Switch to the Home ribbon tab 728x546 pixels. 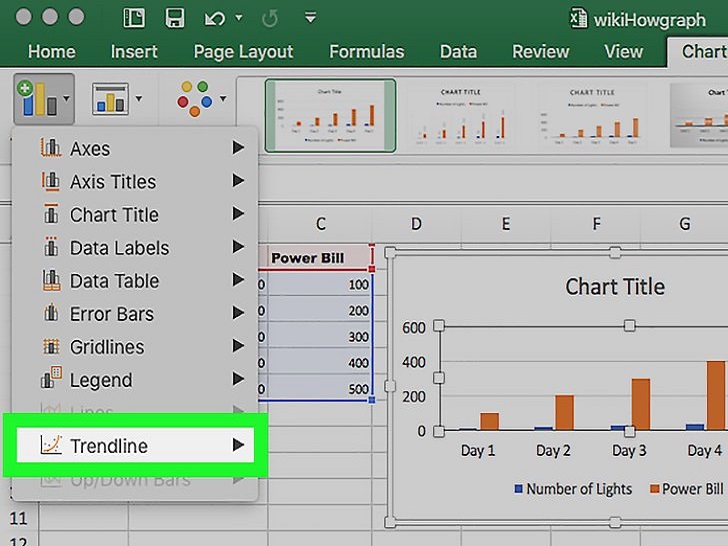tap(52, 52)
